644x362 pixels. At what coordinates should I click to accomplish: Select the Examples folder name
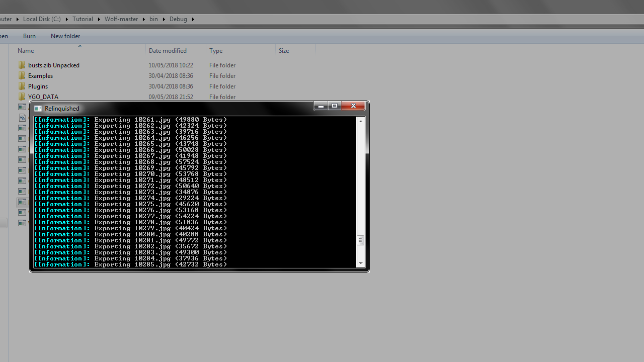click(x=40, y=76)
